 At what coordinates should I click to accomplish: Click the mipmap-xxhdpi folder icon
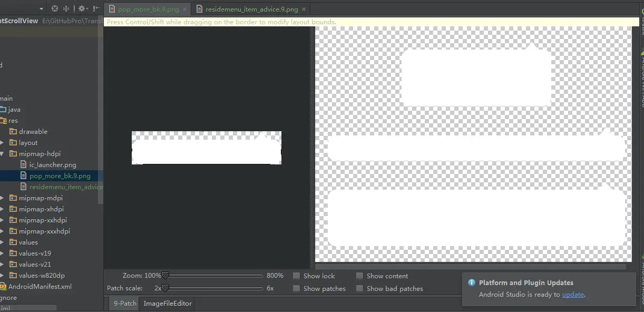click(13, 220)
